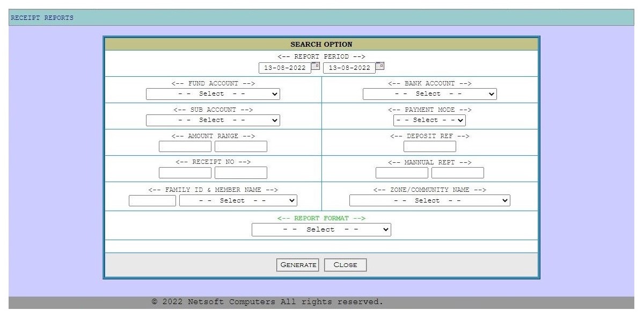Open calendar icon for report end date
Screen dimensions: 644x317
click(380, 66)
